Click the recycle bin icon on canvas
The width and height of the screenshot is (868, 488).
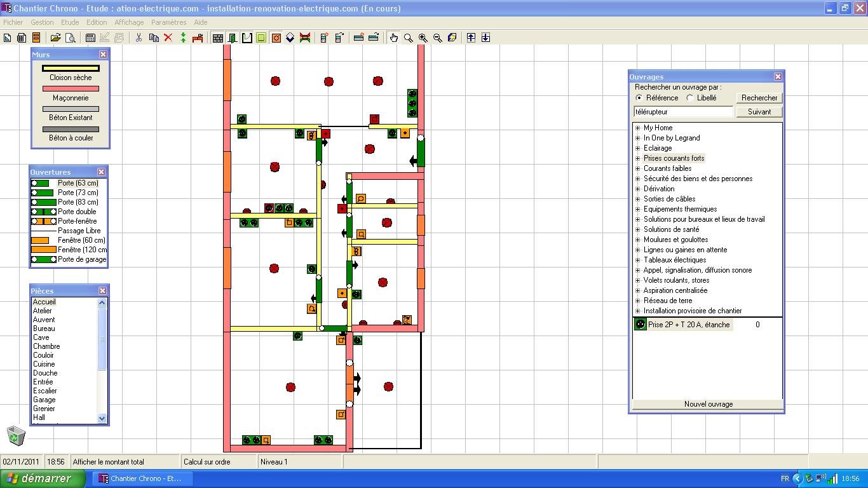[x=16, y=436]
